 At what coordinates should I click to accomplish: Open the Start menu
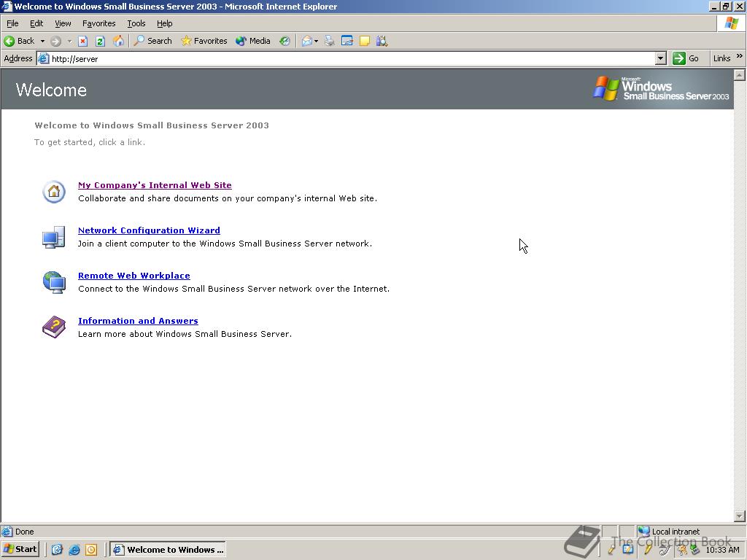click(x=20, y=549)
